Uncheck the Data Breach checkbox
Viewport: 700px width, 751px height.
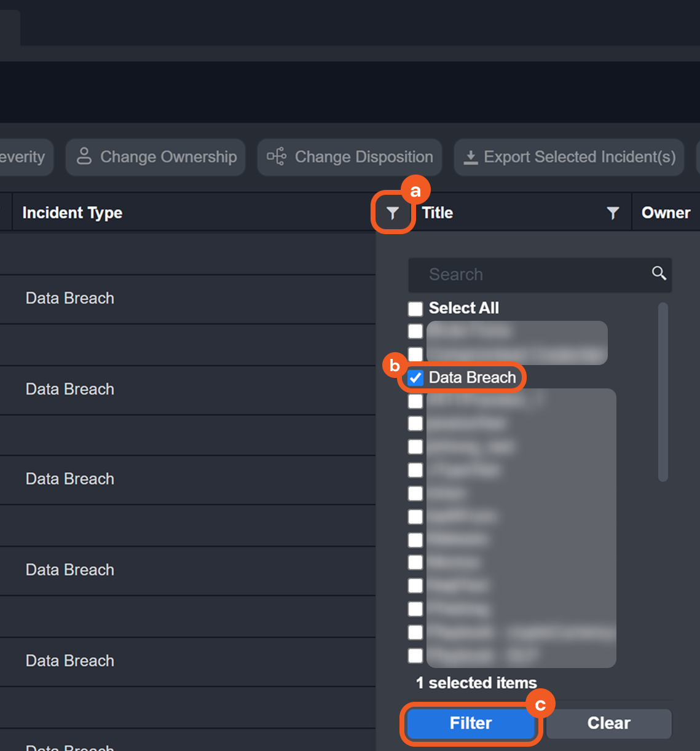click(x=415, y=378)
